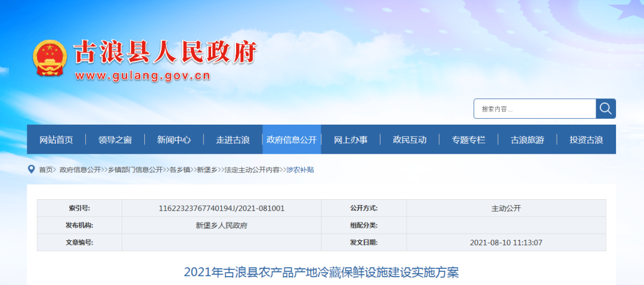
Task: Click 首页 breadcrumb link
Action: pos(45,169)
